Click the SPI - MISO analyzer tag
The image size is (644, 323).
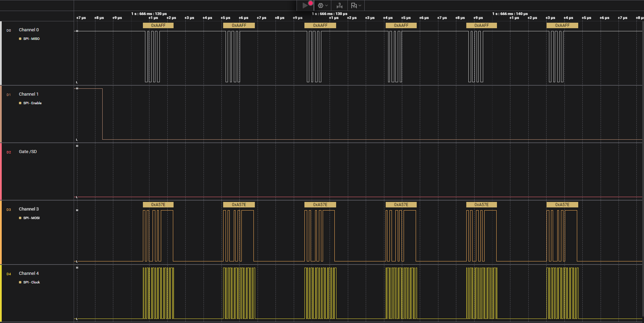[x=31, y=39]
